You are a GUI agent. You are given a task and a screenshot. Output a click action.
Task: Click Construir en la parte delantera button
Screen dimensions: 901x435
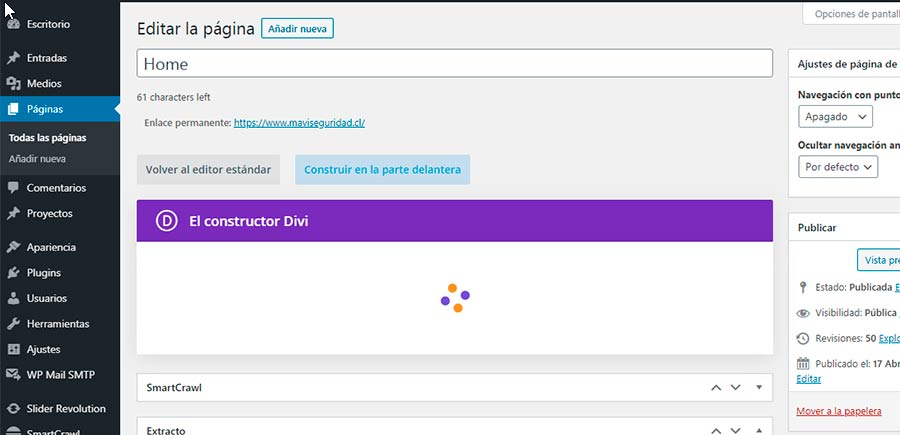[382, 170]
